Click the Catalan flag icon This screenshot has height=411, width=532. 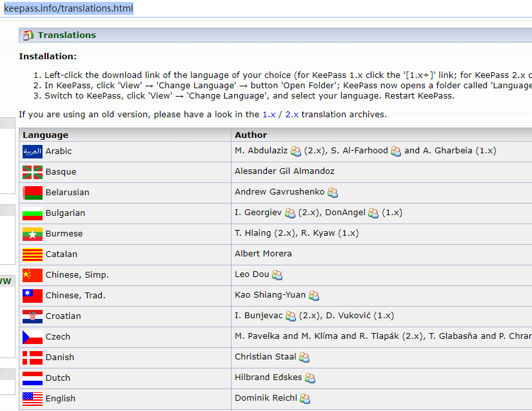click(33, 255)
